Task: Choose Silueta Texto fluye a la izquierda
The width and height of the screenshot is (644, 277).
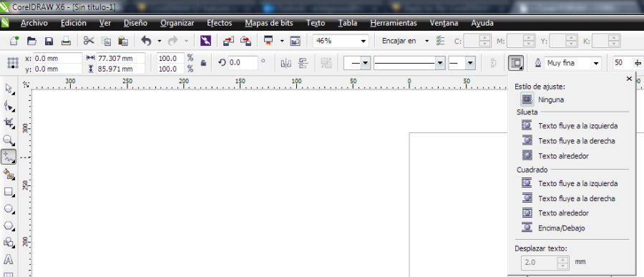Action: 570,125
